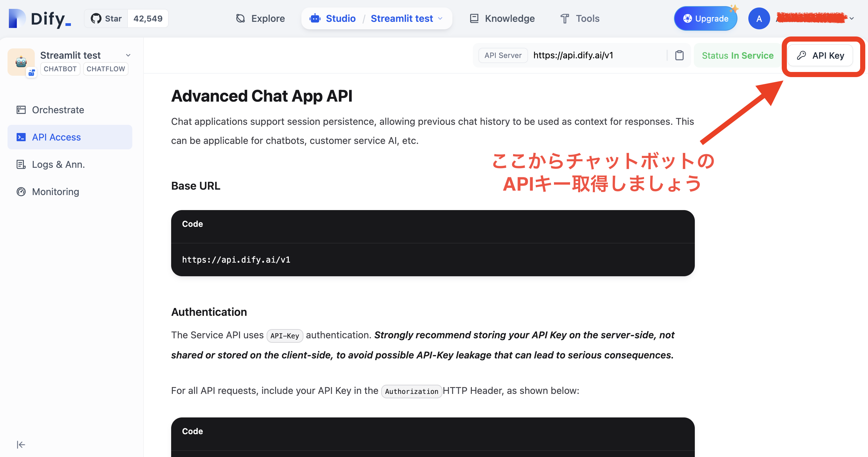Click the Studio robot icon in top navigation
Screen dimensions: 868x457
point(315,18)
